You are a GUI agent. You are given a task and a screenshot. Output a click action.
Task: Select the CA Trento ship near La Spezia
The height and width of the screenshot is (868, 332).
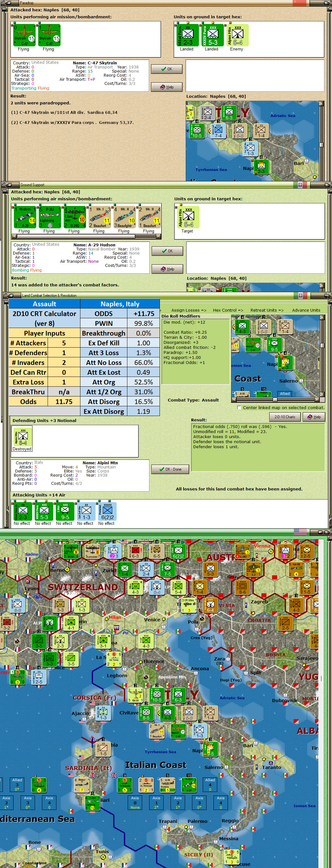tap(114, 659)
